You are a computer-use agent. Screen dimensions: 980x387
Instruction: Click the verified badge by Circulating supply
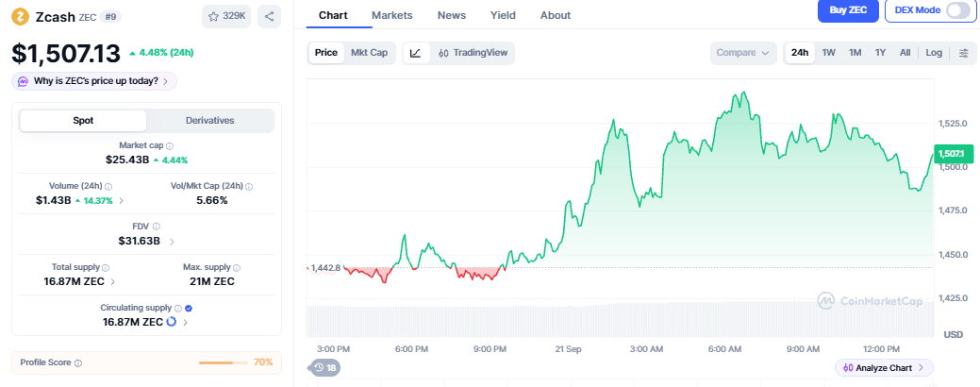(x=189, y=309)
